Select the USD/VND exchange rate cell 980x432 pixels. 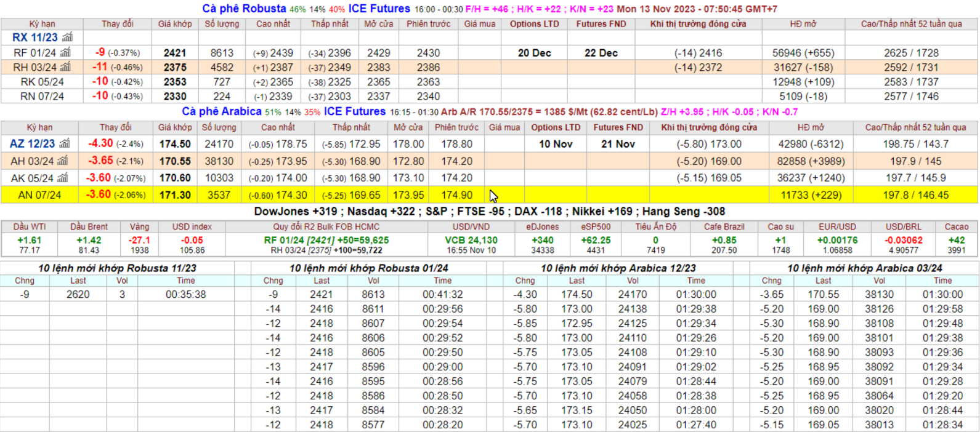pyautogui.click(x=471, y=244)
